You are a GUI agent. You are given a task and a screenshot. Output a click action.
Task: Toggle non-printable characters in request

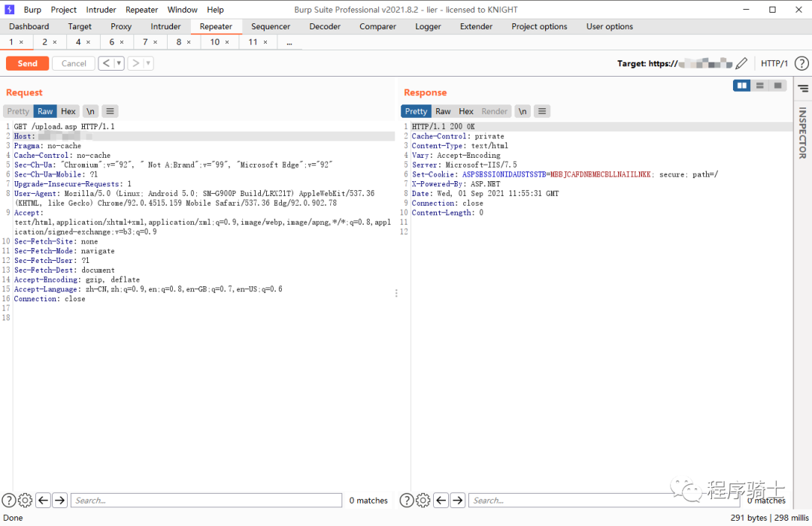[x=90, y=111]
